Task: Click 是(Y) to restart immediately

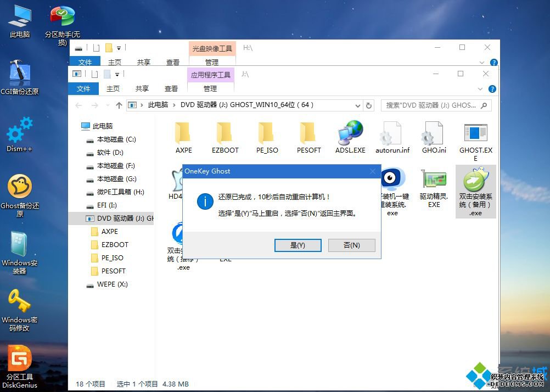Action: (298, 245)
